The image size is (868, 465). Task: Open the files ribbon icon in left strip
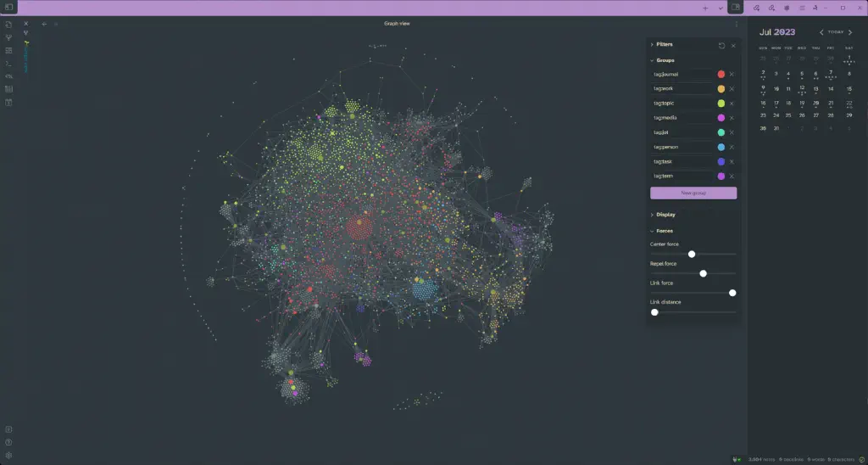(8, 25)
